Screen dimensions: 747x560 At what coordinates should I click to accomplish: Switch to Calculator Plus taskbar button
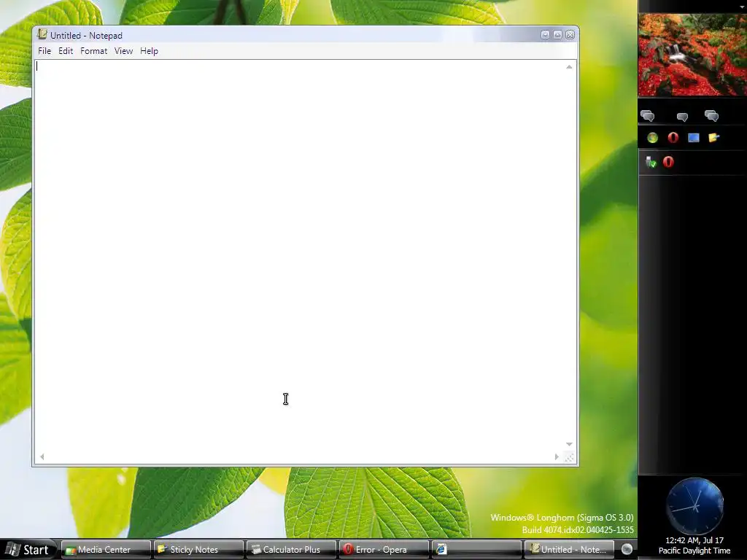point(290,550)
